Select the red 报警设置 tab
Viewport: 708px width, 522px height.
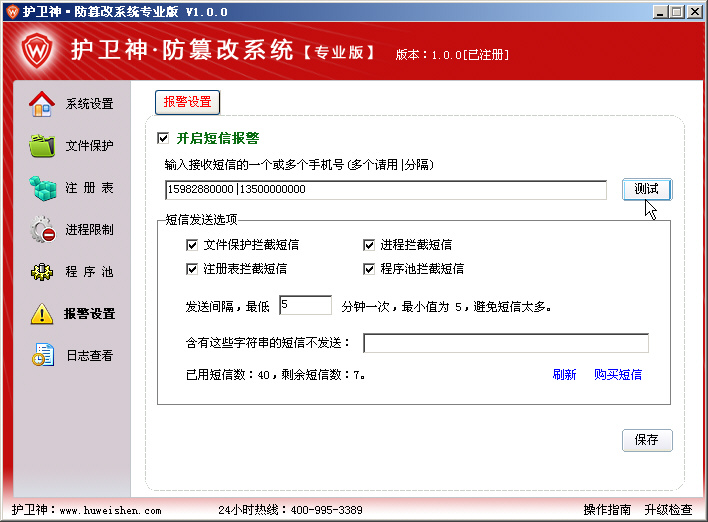187,102
